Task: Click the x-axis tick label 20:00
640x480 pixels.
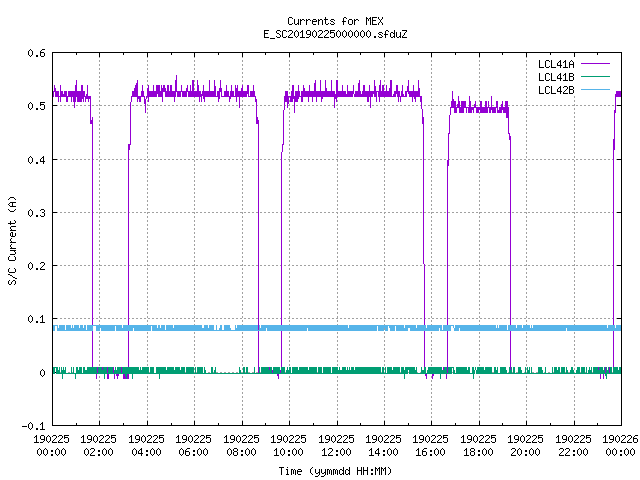Action: coord(525,452)
